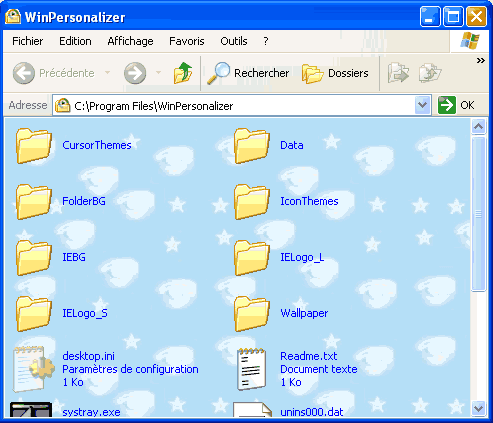Click the Windows flag logo
This screenshot has height=423, width=493.
point(470,41)
